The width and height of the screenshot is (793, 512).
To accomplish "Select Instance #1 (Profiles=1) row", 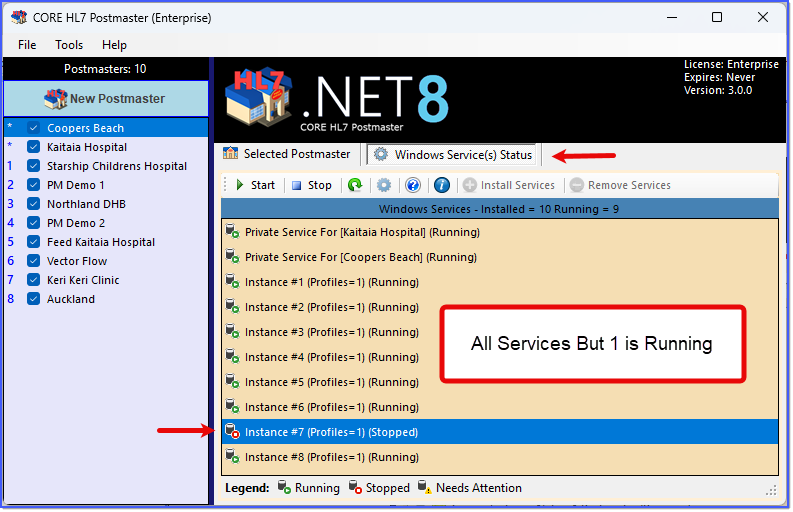I will click(500, 282).
